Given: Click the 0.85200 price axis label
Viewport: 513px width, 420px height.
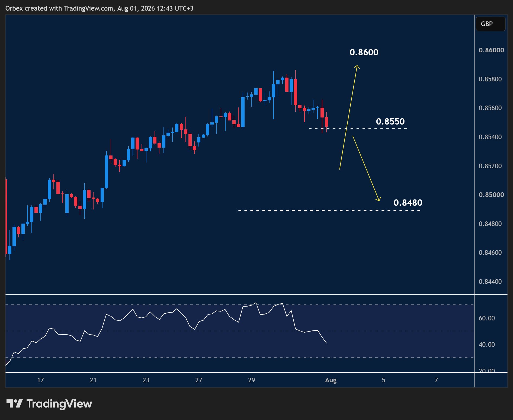Looking at the screenshot, I should (490, 166).
